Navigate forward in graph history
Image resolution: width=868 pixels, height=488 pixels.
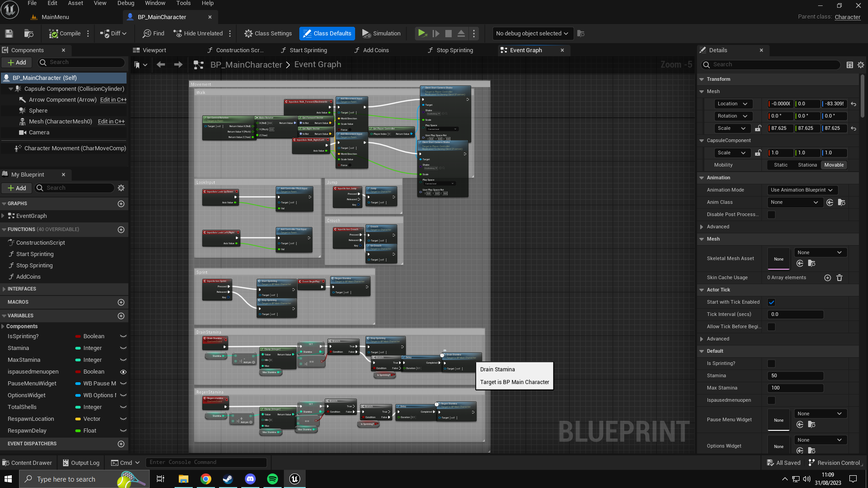point(178,65)
